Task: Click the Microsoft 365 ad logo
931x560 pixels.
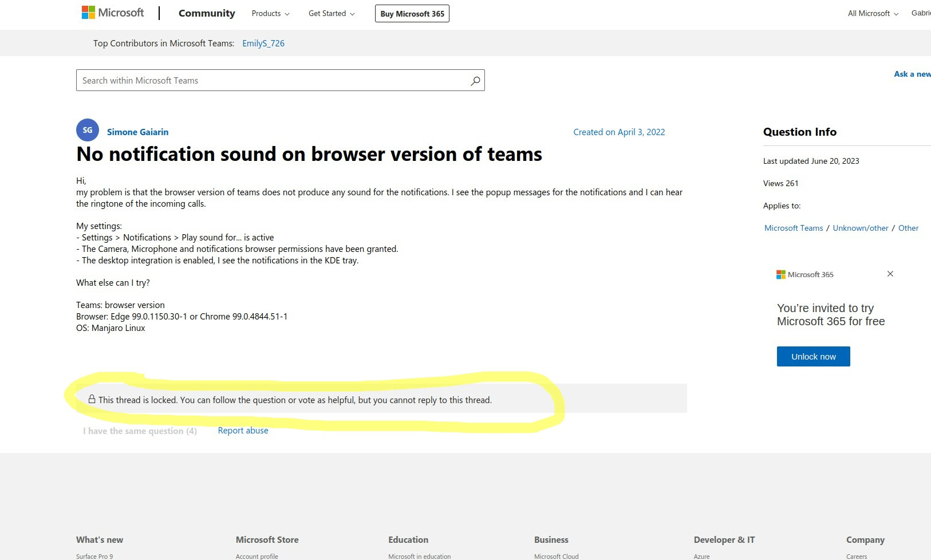Action: tap(805, 275)
